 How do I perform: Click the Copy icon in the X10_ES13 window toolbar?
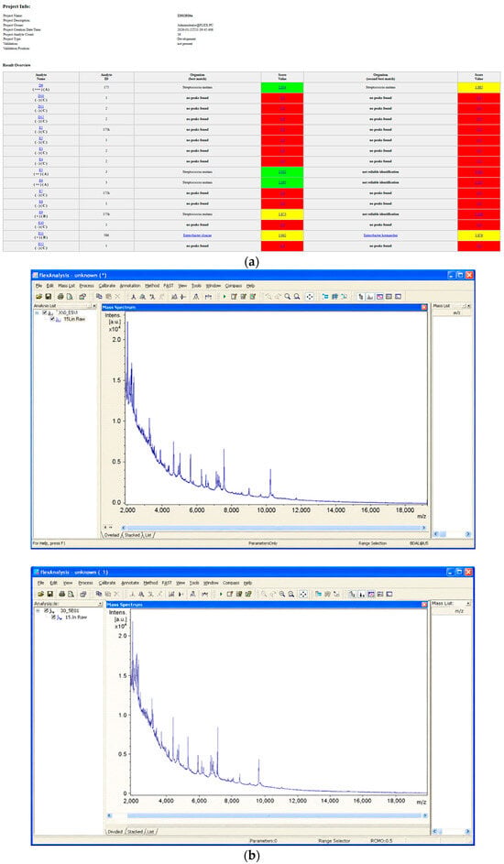(99, 297)
